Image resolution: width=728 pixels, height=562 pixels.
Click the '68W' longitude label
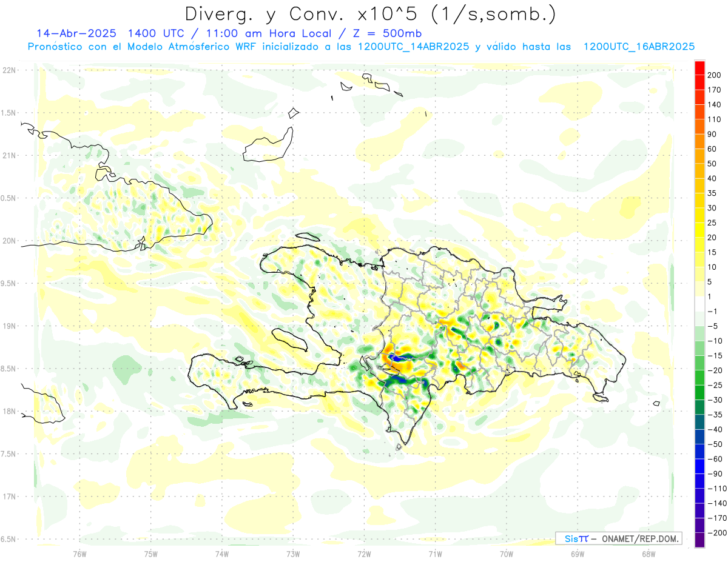(648, 554)
